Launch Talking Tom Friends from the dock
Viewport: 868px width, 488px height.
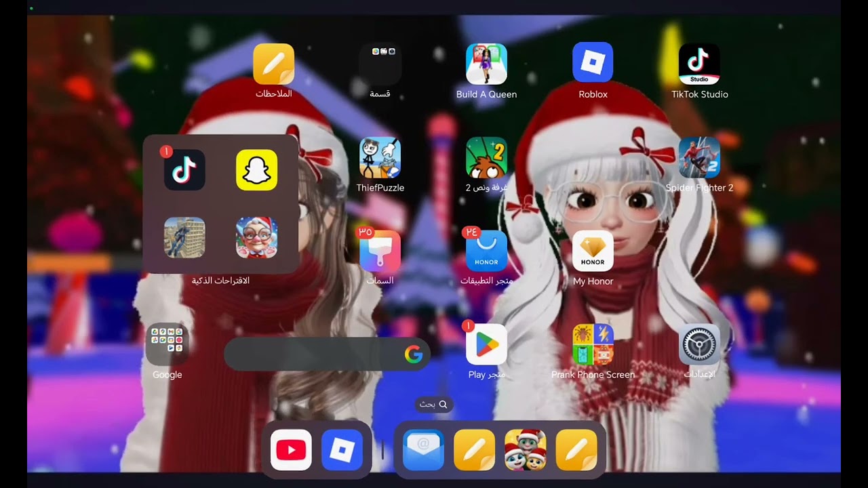coord(525,450)
